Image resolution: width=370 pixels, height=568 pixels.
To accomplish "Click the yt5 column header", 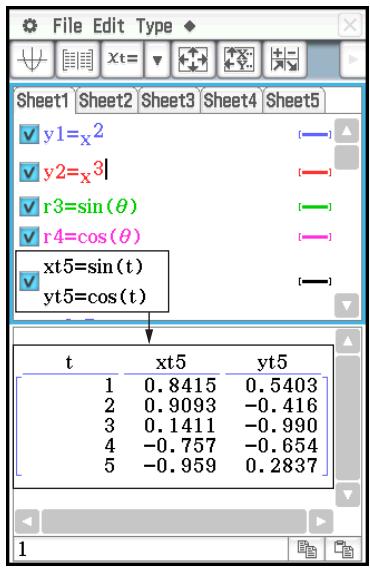I will (x=273, y=363).
